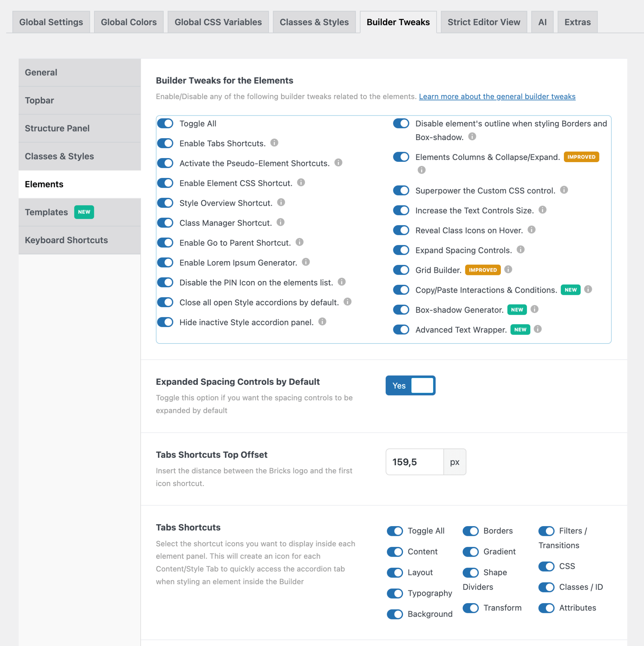Select Keyboard Shortcuts in sidebar
The width and height of the screenshot is (644, 646).
[79, 240]
